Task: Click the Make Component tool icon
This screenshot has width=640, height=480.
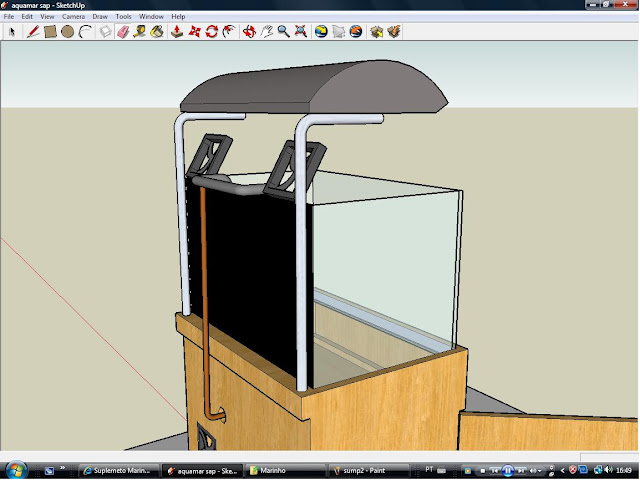Action: click(x=105, y=32)
